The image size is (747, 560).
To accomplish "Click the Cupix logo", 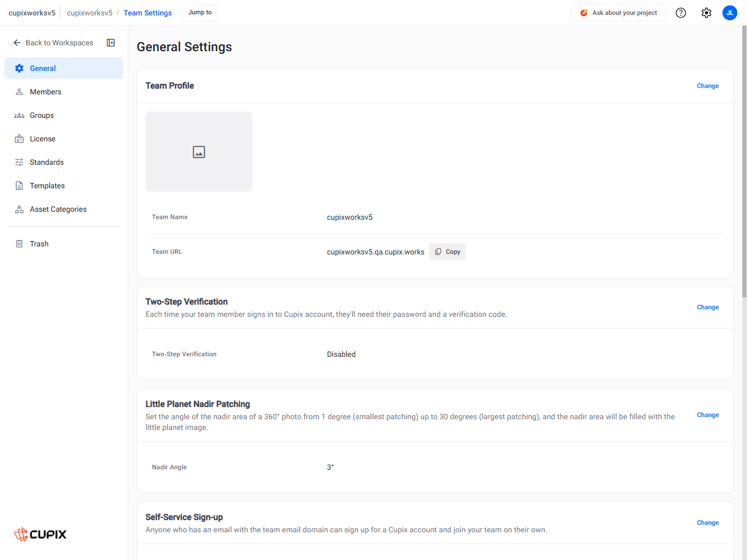I will tap(41, 534).
